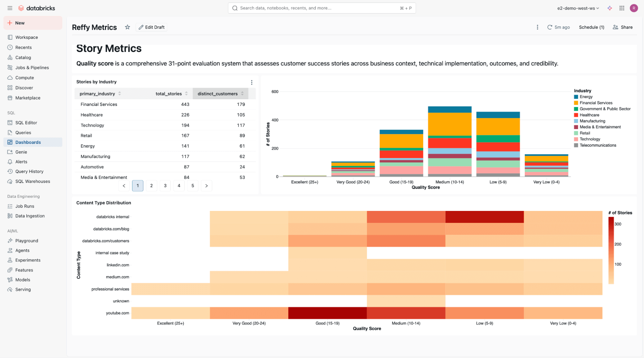Star the Reffy Metrics dashboard
644x358 pixels.
click(128, 27)
